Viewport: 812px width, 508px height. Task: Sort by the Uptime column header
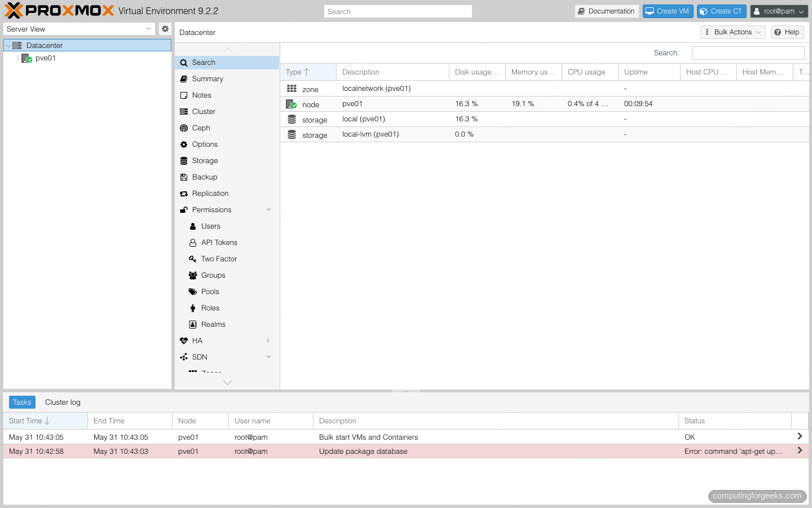point(650,72)
